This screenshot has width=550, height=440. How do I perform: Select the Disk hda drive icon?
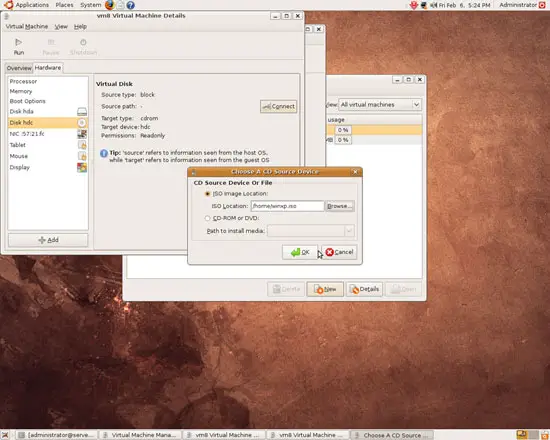tap(82, 112)
